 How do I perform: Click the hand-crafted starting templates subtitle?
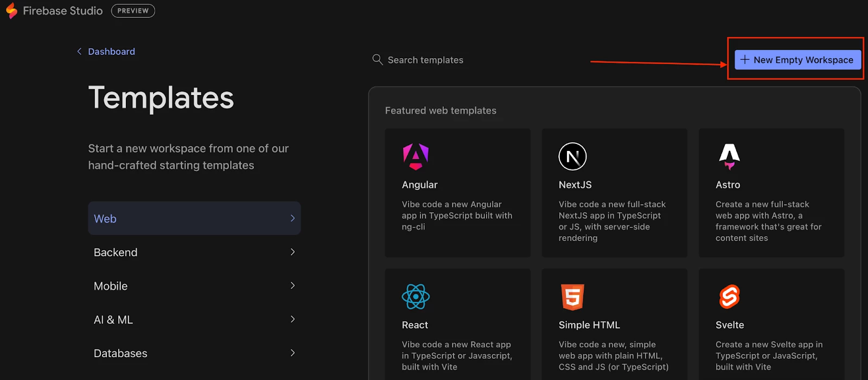pyautogui.click(x=188, y=156)
